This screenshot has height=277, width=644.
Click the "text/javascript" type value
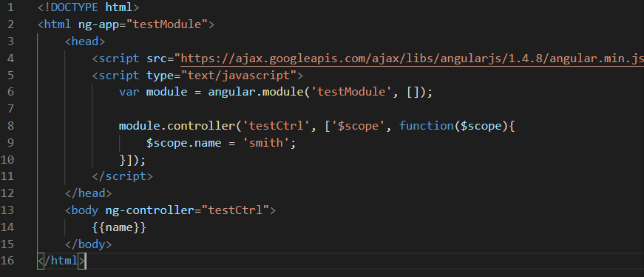coord(239,76)
